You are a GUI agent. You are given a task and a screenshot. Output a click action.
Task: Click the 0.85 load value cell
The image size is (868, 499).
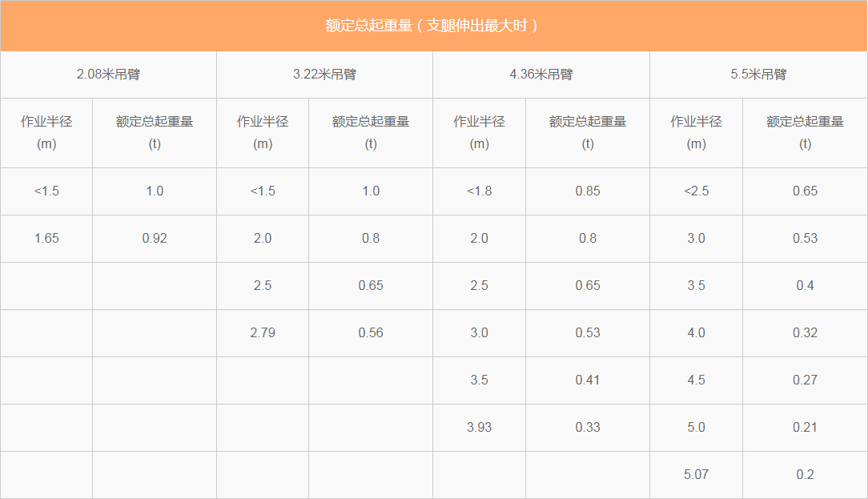588,191
